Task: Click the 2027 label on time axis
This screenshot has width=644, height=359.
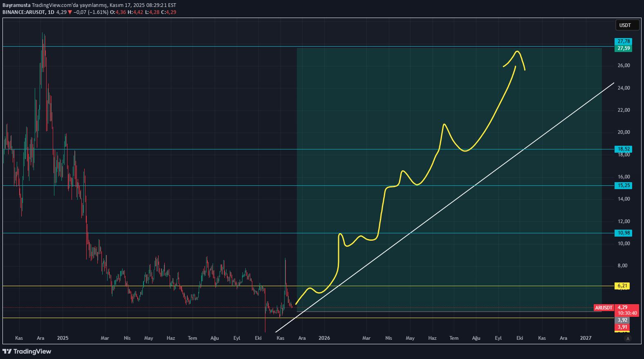Action: point(586,338)
